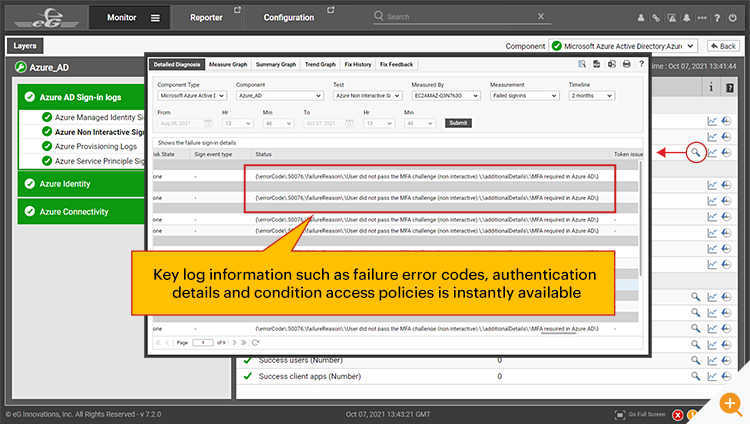750x424 pixels.
Task: Open Reporter in new window icon
Action: [237, 10]
